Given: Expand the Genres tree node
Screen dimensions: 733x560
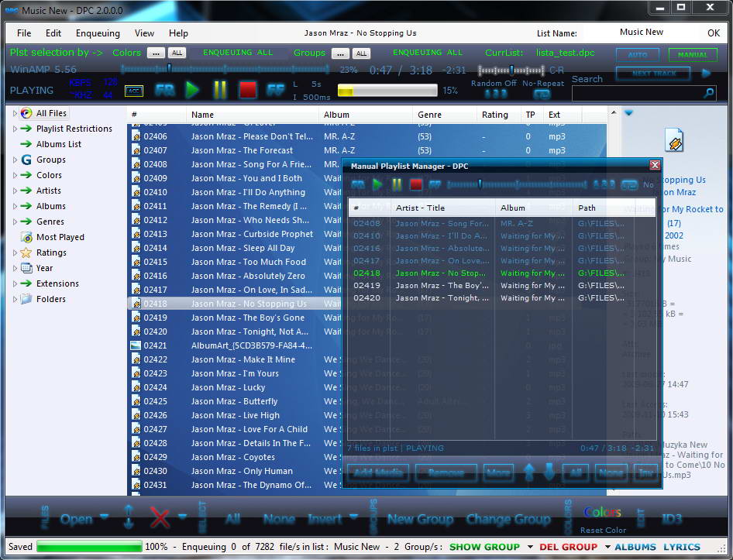Looking at the screenshot, I should pyautogui.click(x=15, y=222).
